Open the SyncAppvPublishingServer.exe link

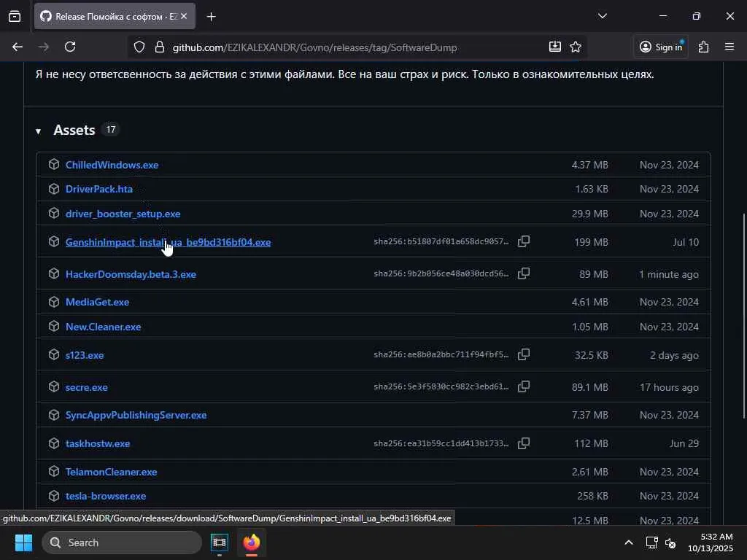click(136, 415)
